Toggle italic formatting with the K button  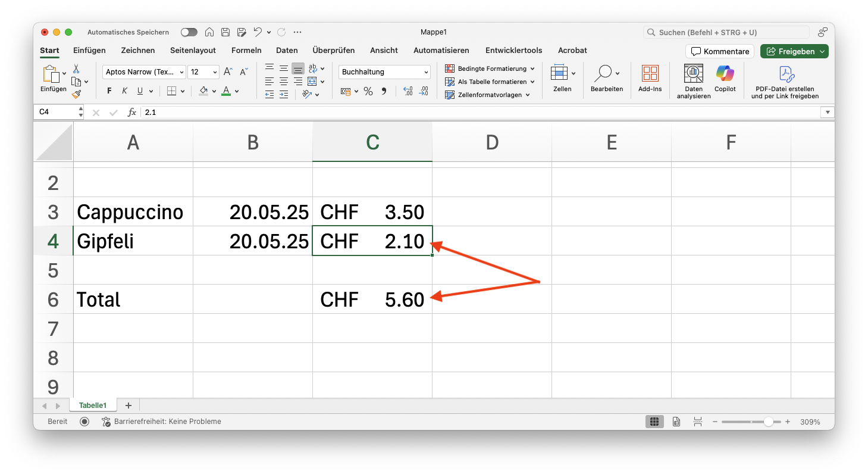click(125, 91)
